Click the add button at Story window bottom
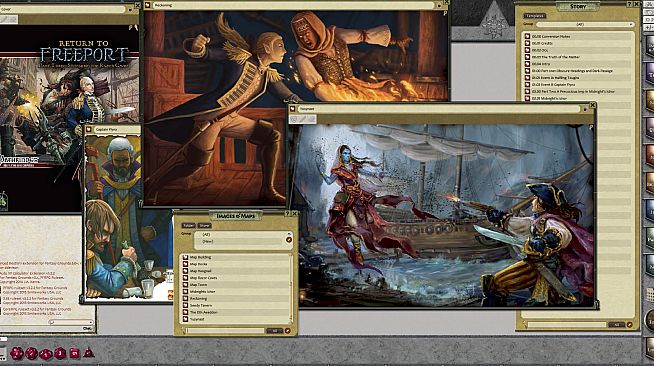Image resolution: width=654 pixels, height=366 pixels. coord(616,324)
